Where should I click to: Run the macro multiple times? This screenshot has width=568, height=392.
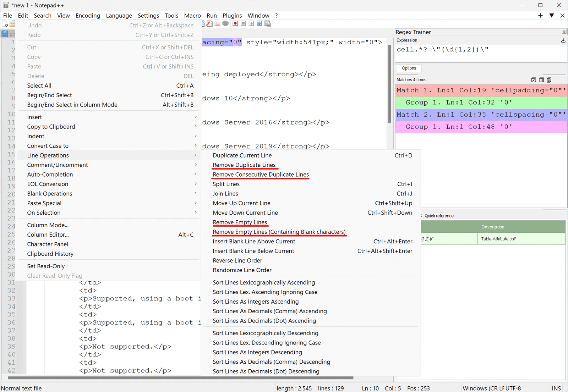pyautogui.click(x=259, y=23)
